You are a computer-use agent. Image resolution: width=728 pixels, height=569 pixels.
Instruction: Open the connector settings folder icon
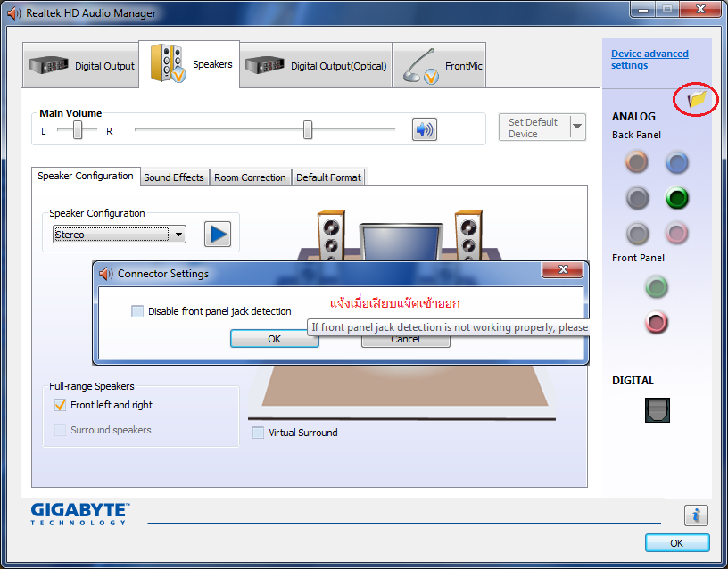pyautogui.click(x=697, y=99)
